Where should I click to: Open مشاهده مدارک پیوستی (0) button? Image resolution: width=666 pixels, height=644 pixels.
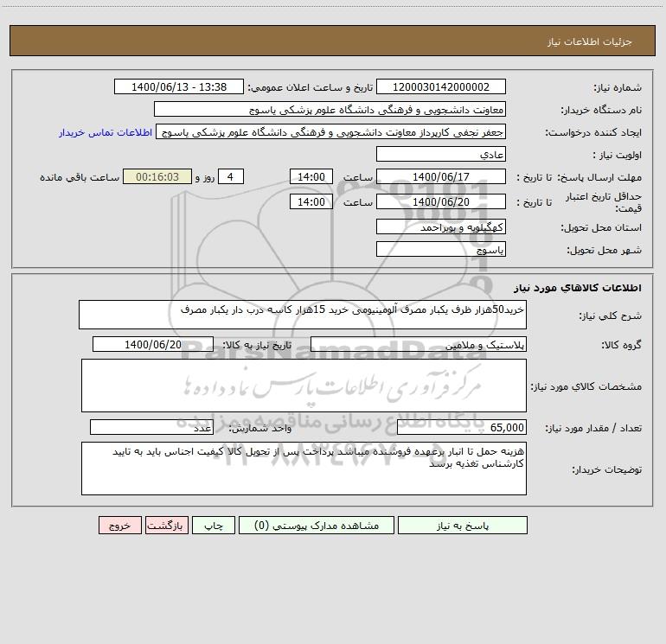[x=317, y=526]
